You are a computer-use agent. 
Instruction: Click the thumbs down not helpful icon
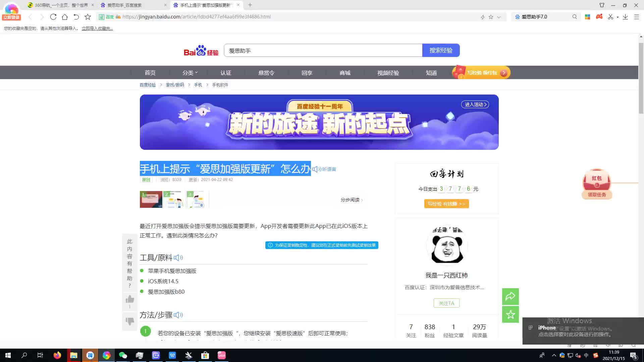(x=130, y=321)
